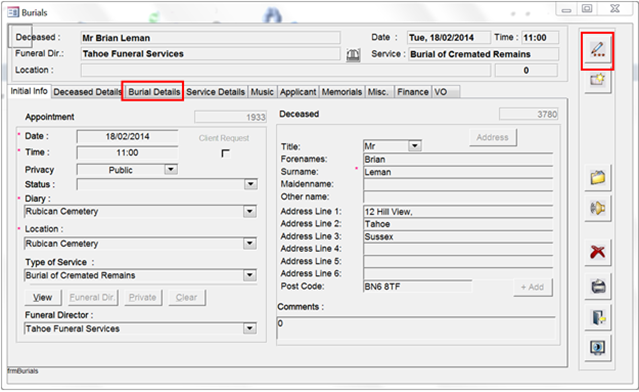This screenshot has width=639, height=392.
Task: Click the Comments text box
Action: click(416, 328)
